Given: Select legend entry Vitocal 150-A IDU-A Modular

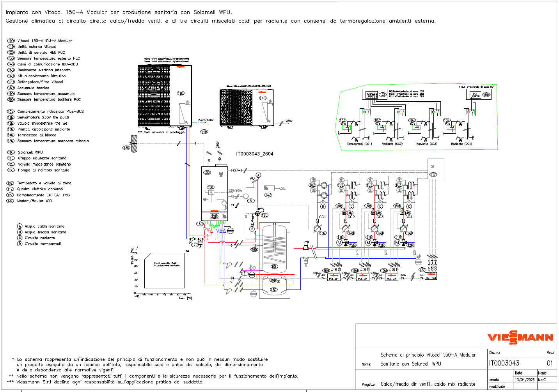Looking at the screenshot, I should pos(44,41).
